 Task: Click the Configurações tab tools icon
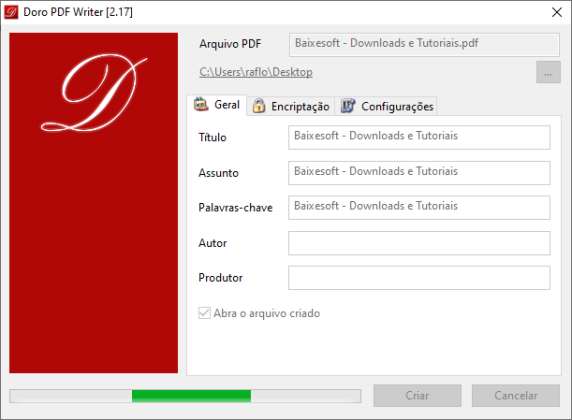pyautogui.click(x=348, y=106)
